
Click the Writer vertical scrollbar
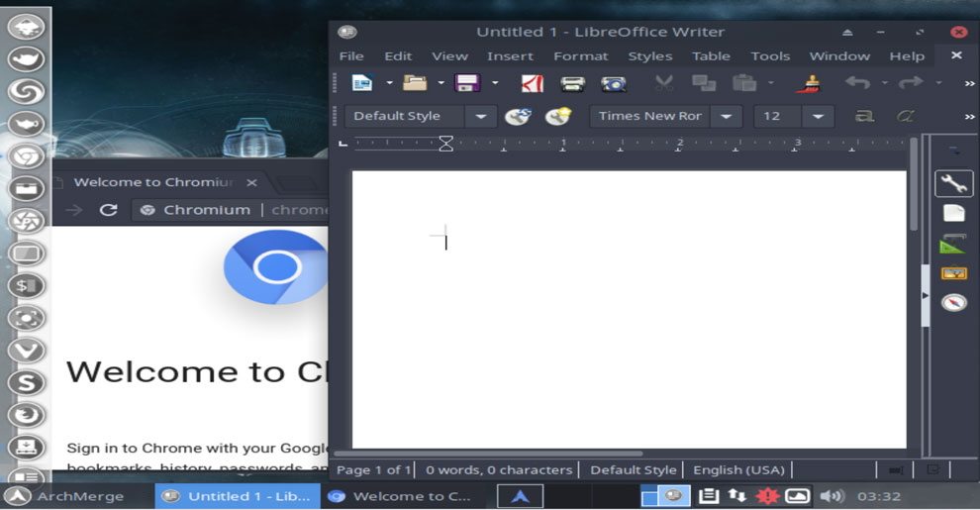pos(913,185)
